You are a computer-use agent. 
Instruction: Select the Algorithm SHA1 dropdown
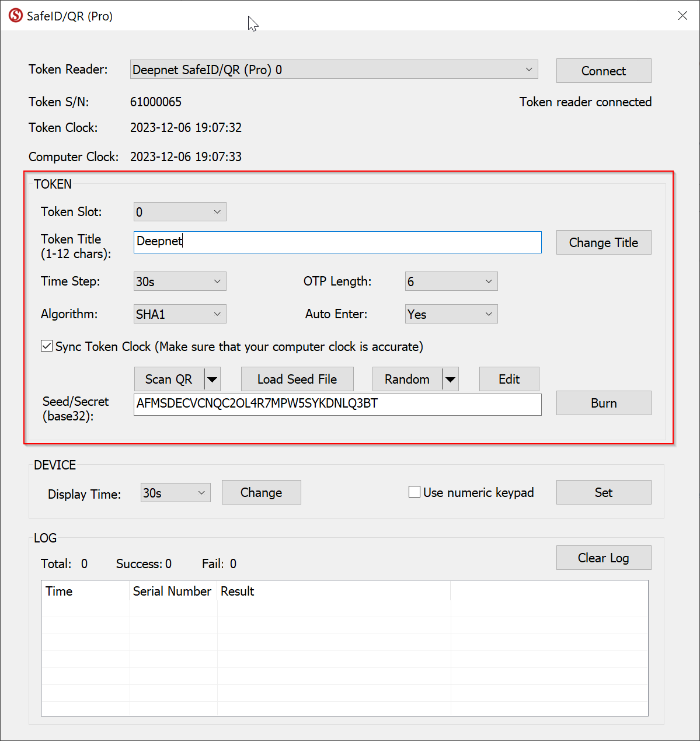click(180, 314)
